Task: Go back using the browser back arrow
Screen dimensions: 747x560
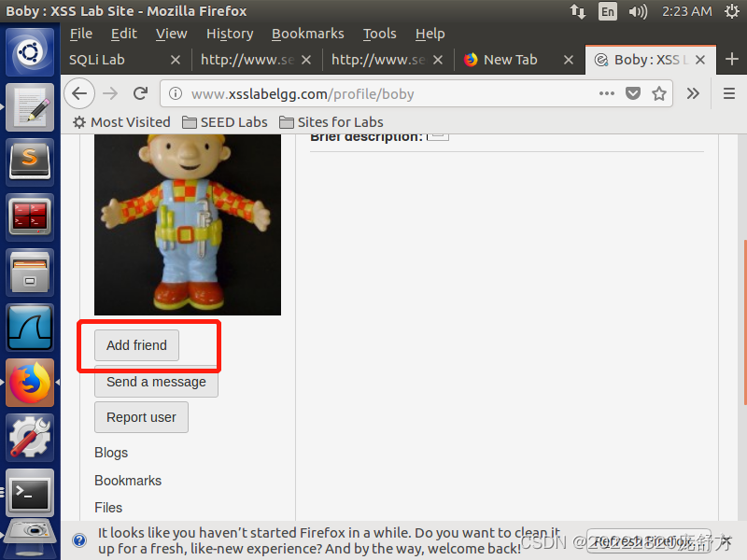Action: point(79,94)
